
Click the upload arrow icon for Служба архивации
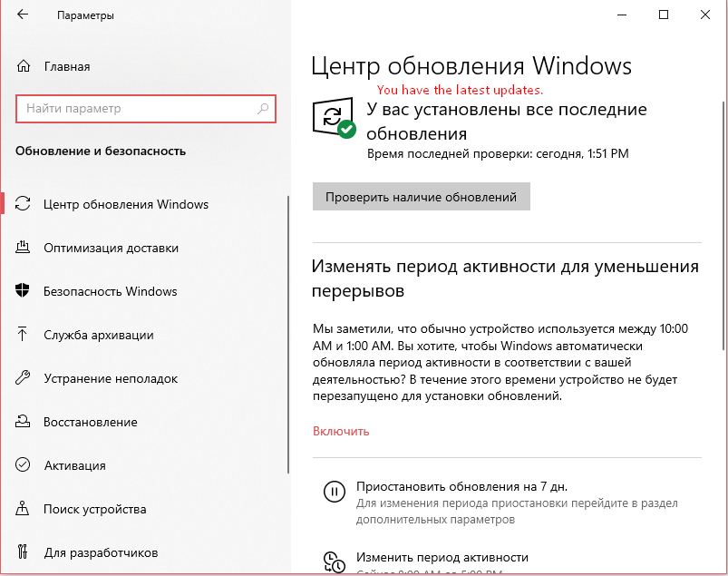(22, 335)
